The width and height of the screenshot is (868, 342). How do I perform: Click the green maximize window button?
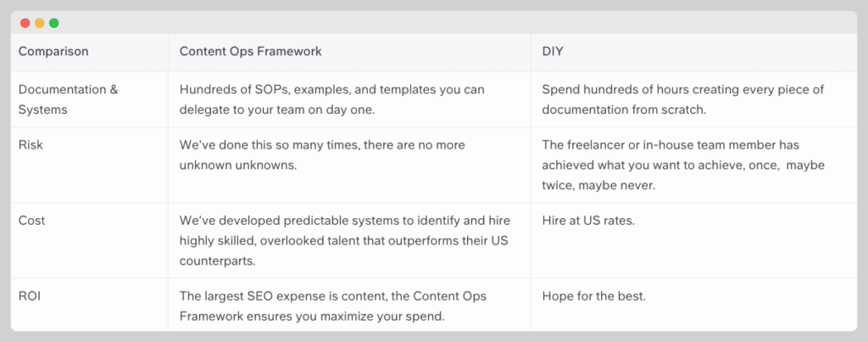pos(53,23)
